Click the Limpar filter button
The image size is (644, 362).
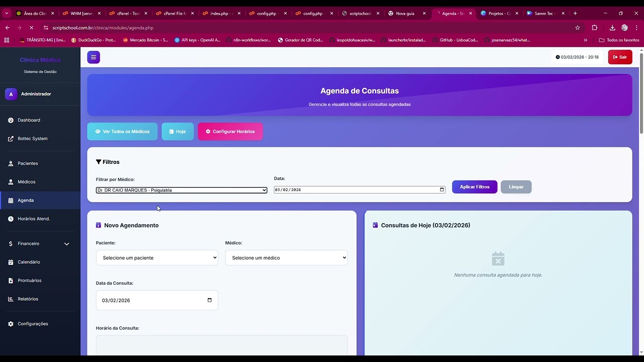516,187
